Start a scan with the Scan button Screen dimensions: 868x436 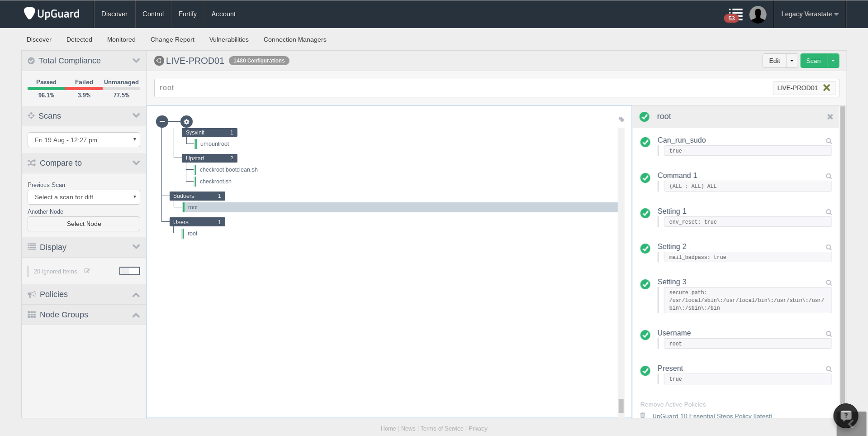pyautogui.click(x=813, y=61)
